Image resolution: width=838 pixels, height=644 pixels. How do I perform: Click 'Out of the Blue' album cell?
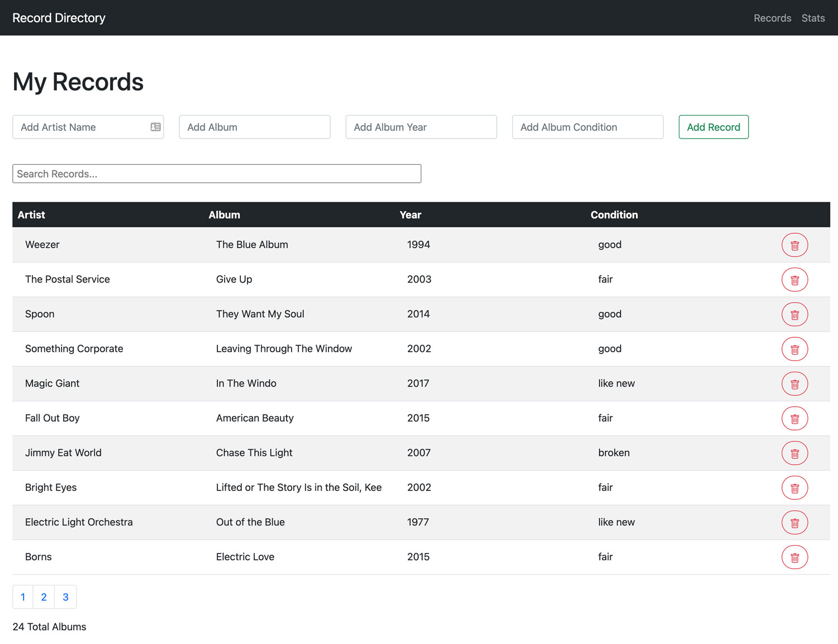tap(250, 522)
